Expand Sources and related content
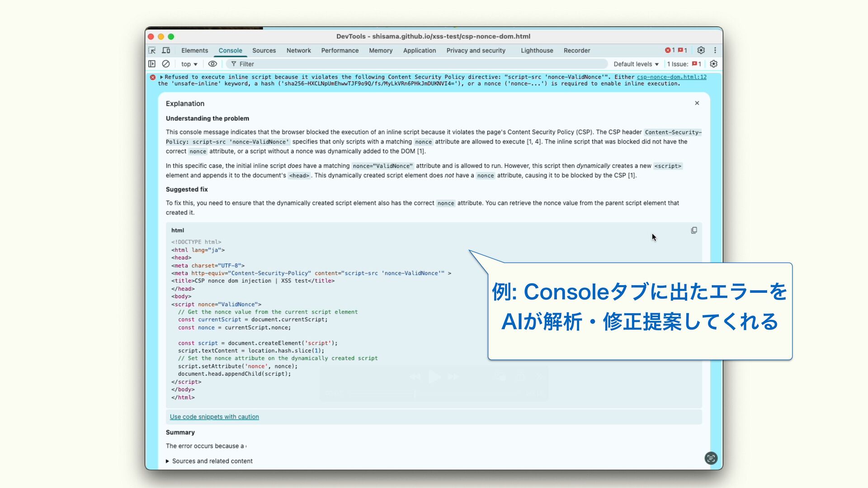 (x=209, y=461)
